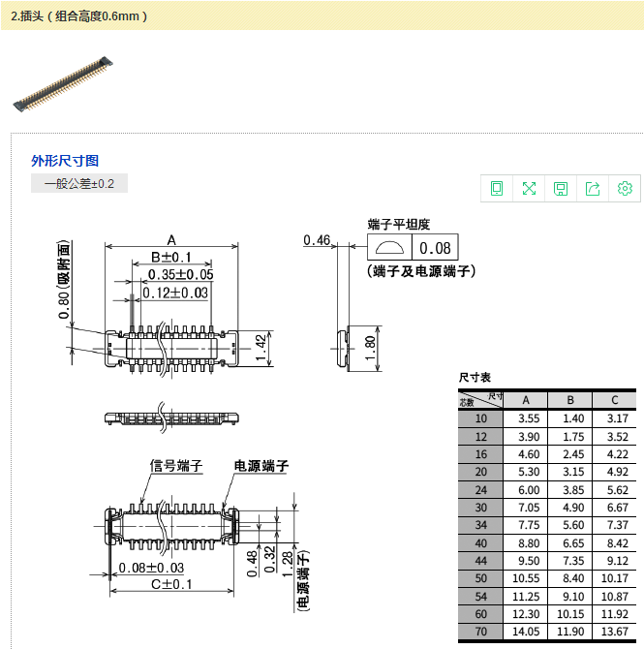Open the settings gear icon
The image size is (644, 649).
tap(625, 188)
